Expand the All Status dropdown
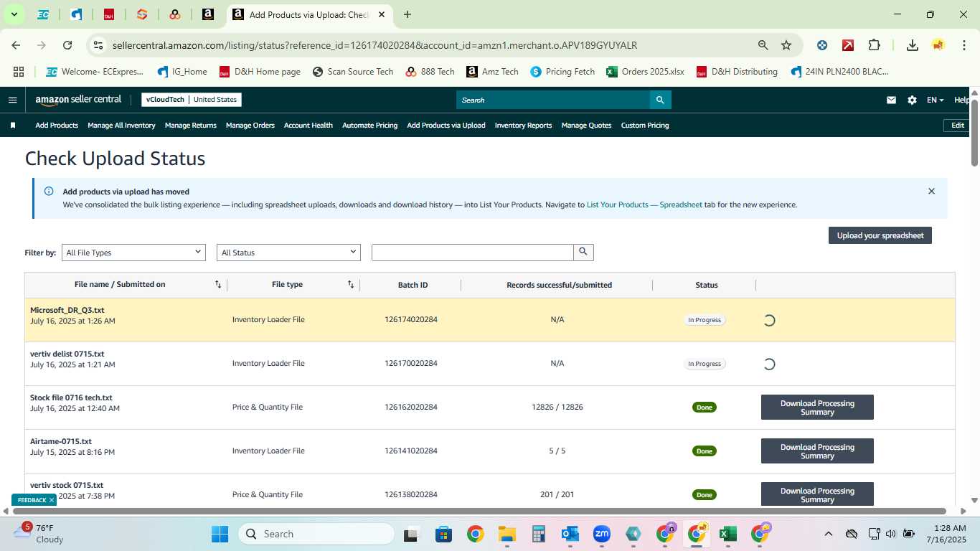Screen dimensions: 980x551 pyautogui.click(x=288, y=253)
